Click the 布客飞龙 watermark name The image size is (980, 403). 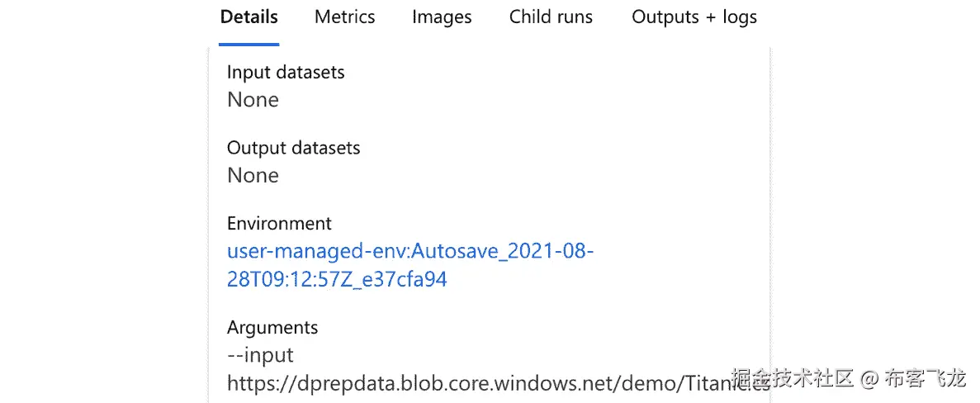924,379
